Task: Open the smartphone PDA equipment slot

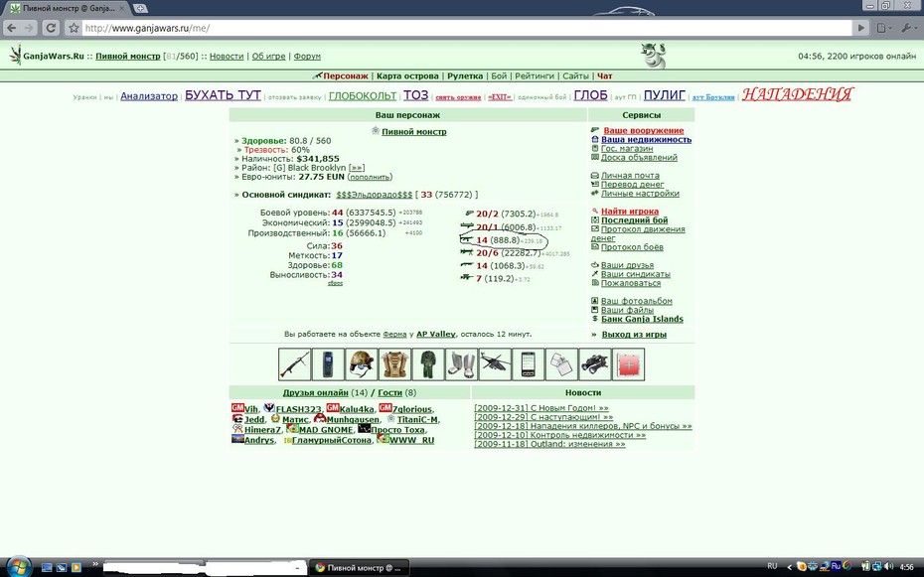Action: click(528, 364)
